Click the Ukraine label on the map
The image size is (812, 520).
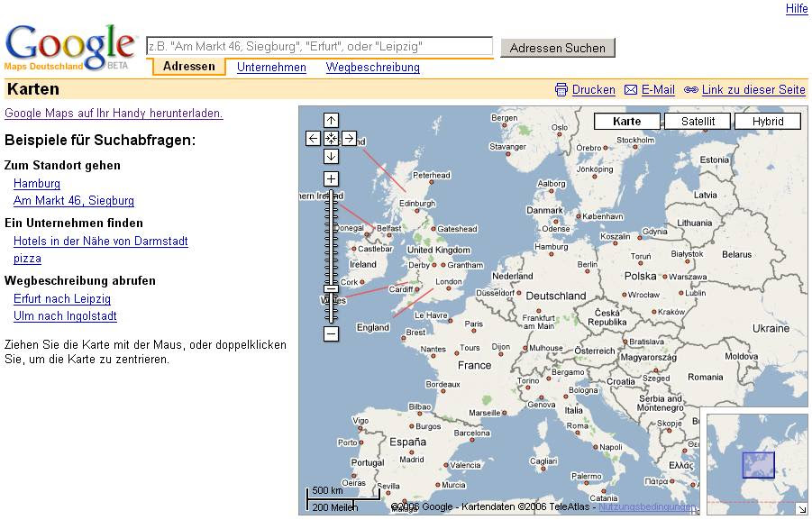[x=771, y=328]
